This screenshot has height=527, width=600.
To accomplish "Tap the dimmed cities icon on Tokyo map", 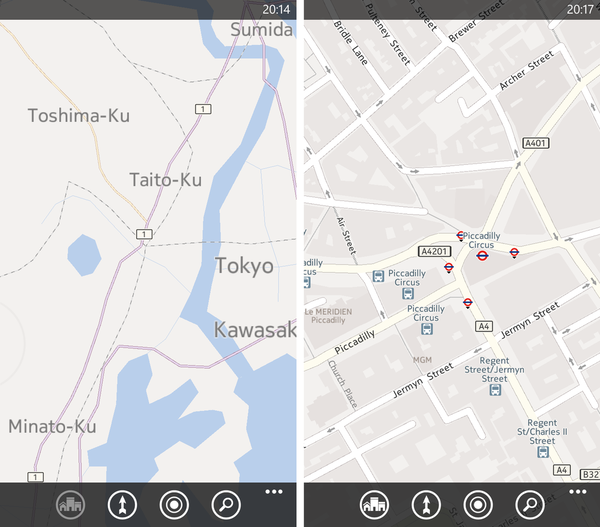I will tap(70, 505).
